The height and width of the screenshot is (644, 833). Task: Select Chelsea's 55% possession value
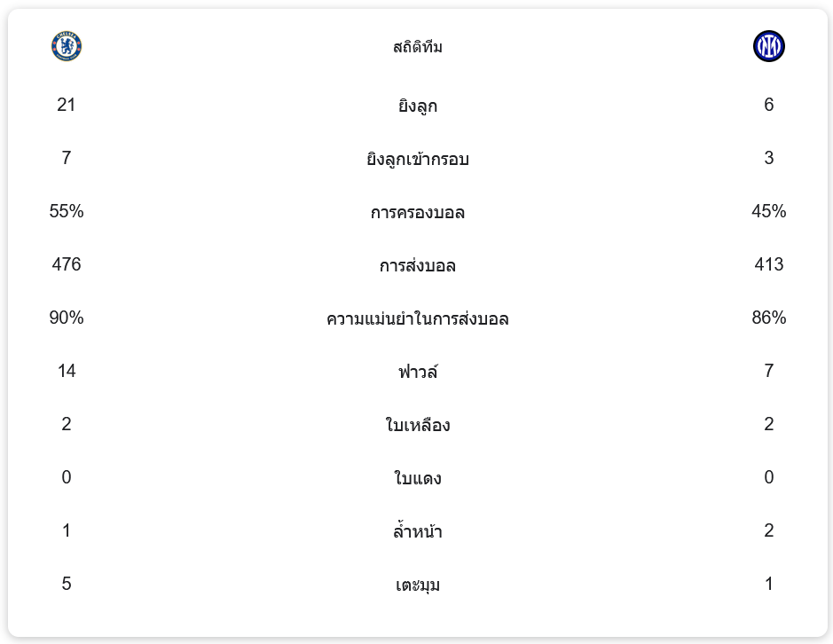pos(67,211)
